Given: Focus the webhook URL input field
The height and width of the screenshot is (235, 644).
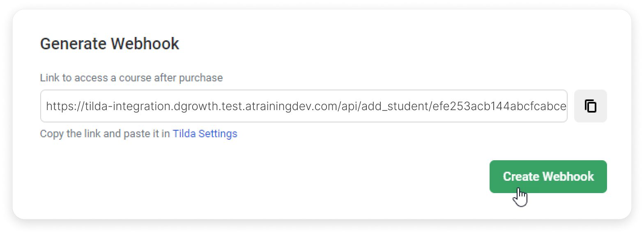Looking at the screenshot, I should coord(304,106).
